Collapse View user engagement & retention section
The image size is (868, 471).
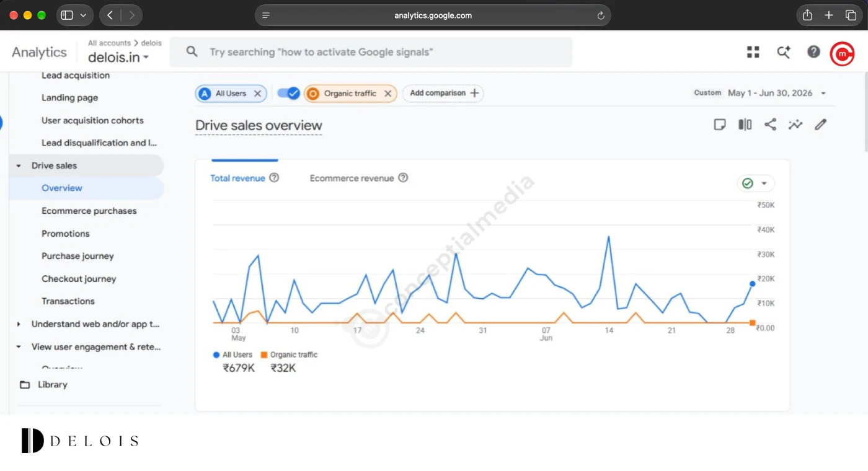click(x=19, y=347)
